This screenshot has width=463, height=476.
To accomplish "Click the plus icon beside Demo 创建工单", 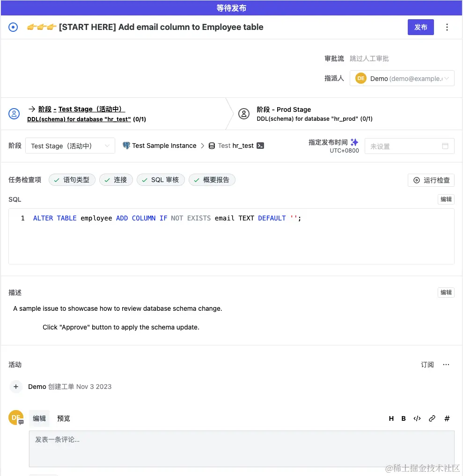I will [x=16, y=387].
